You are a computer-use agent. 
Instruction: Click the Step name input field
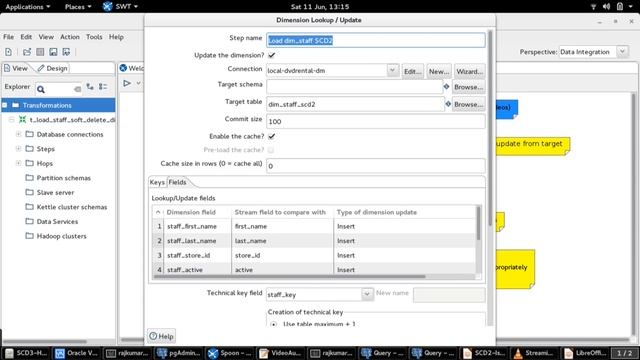(376, 40)
